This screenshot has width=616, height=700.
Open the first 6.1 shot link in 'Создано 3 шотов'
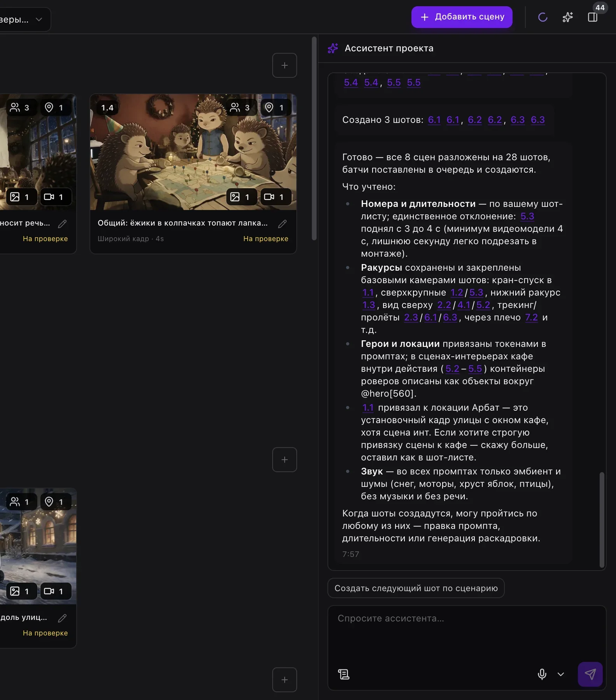coord(434,120)
